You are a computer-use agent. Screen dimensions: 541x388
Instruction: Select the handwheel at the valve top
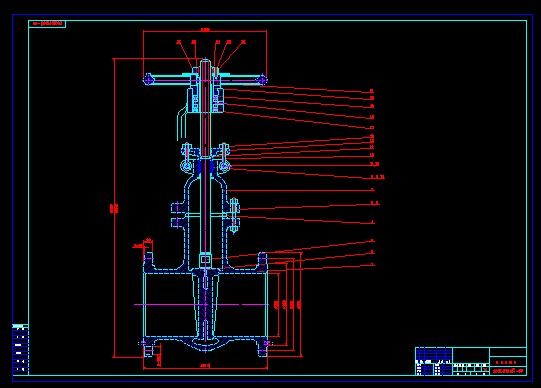205,79
